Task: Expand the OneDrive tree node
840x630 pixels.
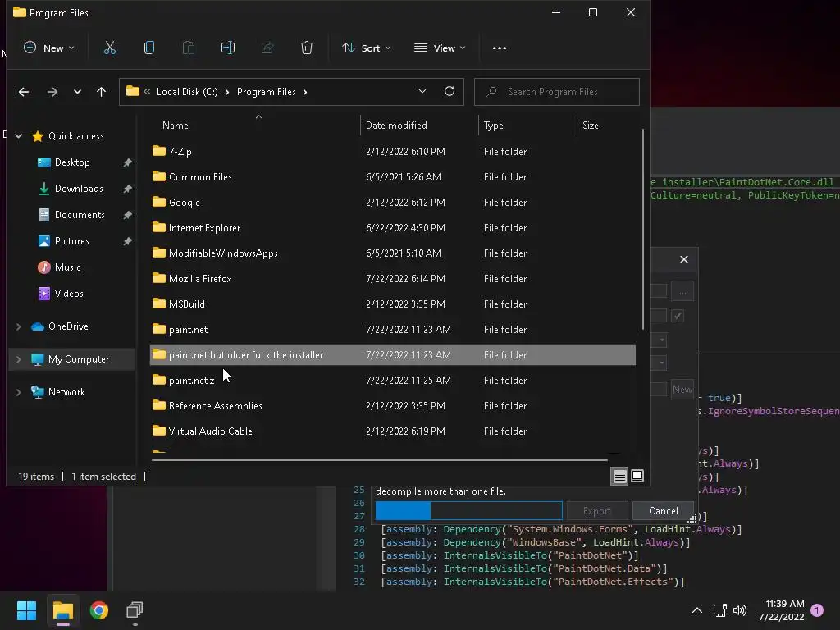Action: tap(19, 326)
